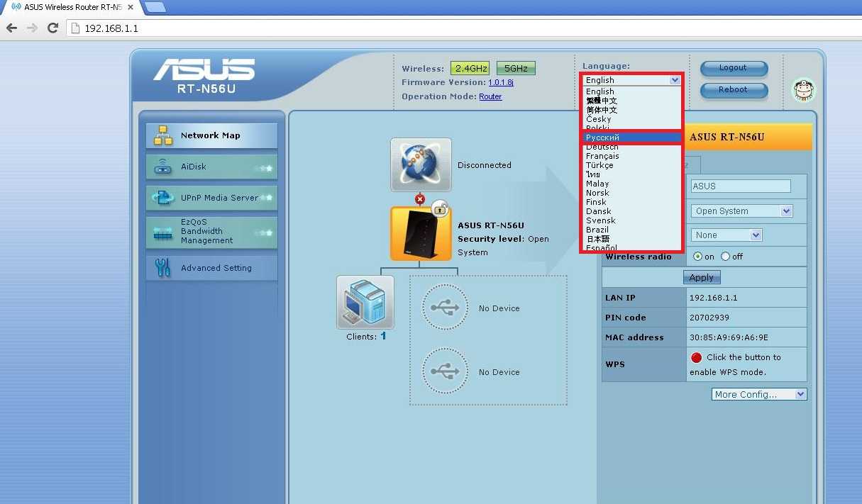Screen dimensions: 862x504
Task: Open firmware version 1.0.1.8j link
Action: (501, 82)
